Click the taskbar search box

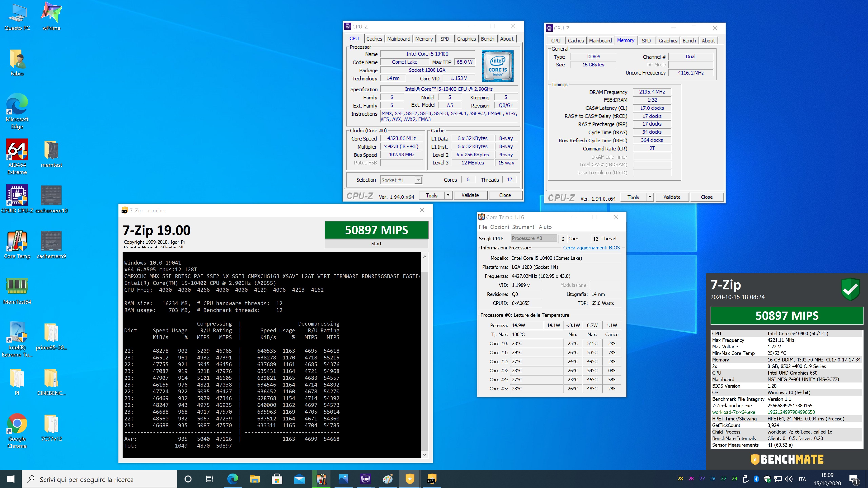pyautogui.click(x=99, y=479)
